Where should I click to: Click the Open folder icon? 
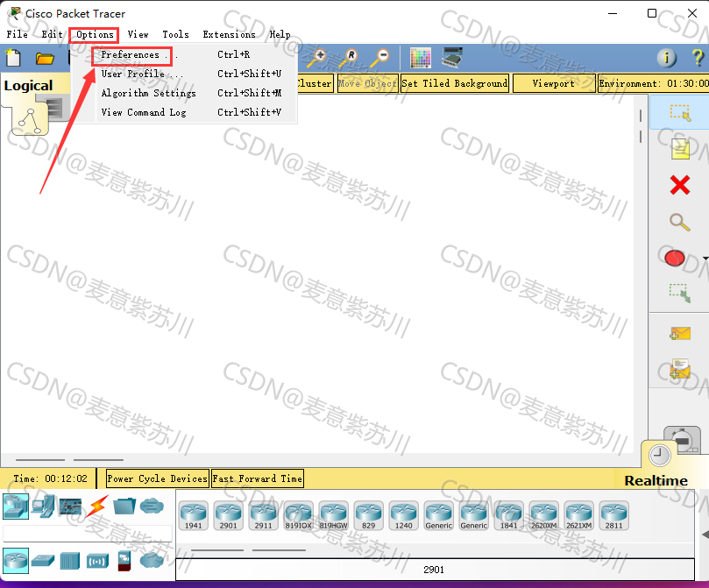click(45, 59)
